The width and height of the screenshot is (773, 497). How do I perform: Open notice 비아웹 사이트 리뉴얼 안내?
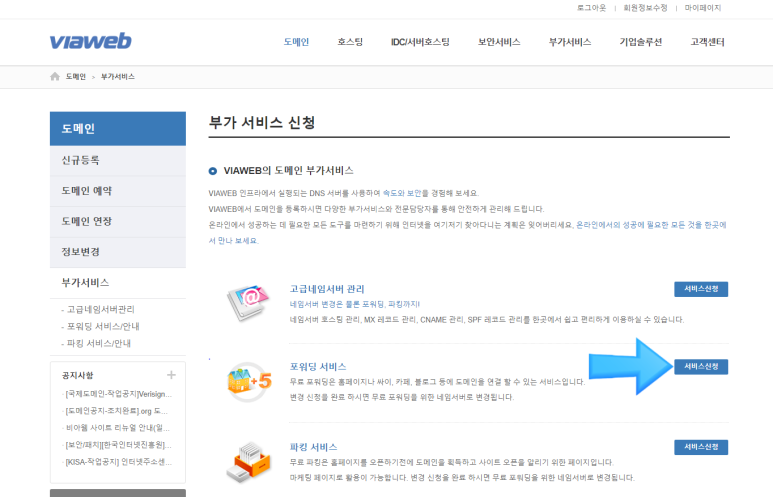pos(117,428)
